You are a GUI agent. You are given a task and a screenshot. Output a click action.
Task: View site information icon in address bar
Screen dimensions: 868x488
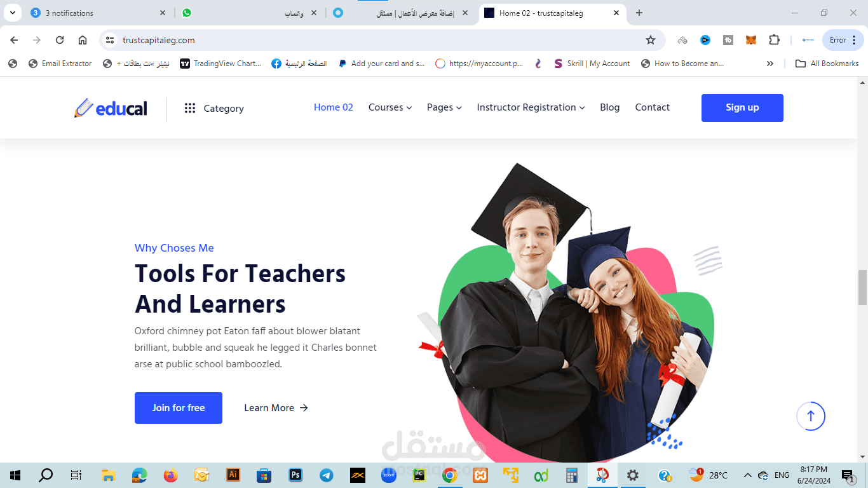coord(111,40)
